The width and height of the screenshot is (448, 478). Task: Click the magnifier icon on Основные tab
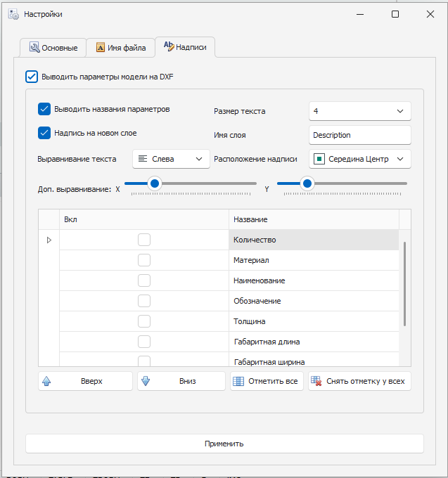33,48
